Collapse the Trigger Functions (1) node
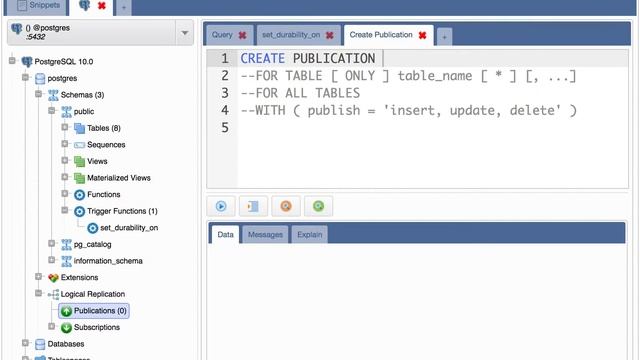Viewport: 640px width, 360px height. (x=64, y=210)
